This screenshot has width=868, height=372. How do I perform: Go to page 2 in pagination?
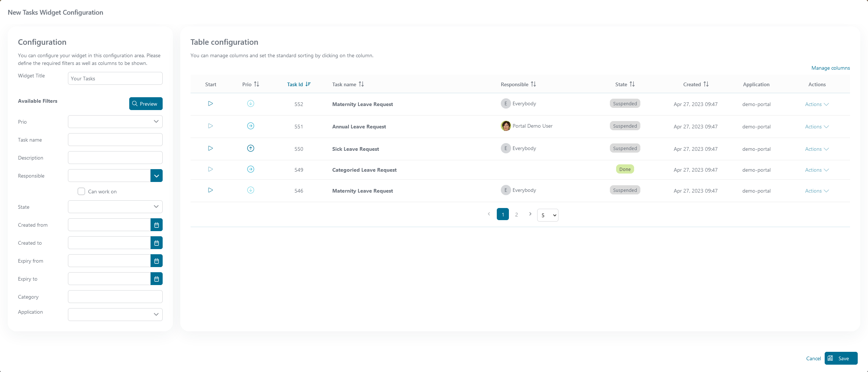coord(517,214)
